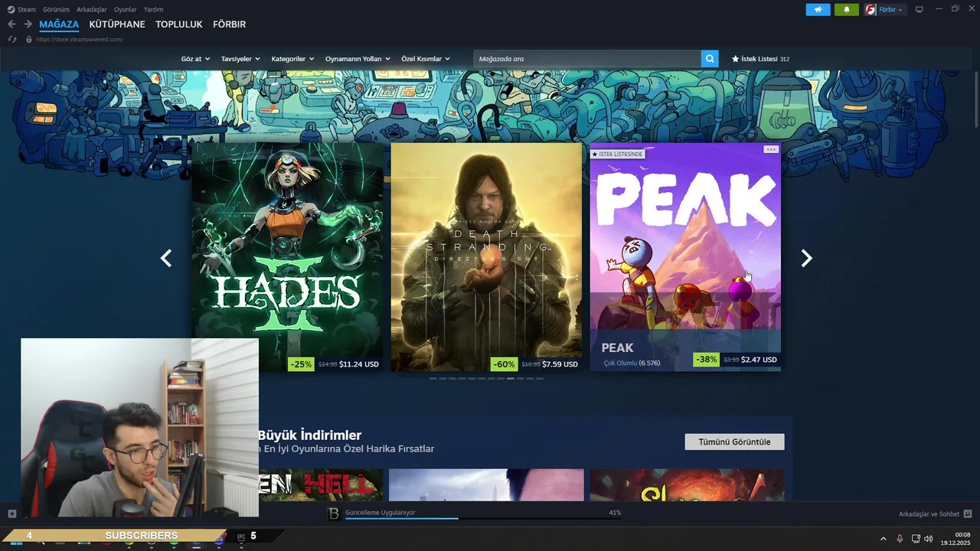Switch to the TOPLULUK tab
Screen dimensions: 980x551
point(179,24)
